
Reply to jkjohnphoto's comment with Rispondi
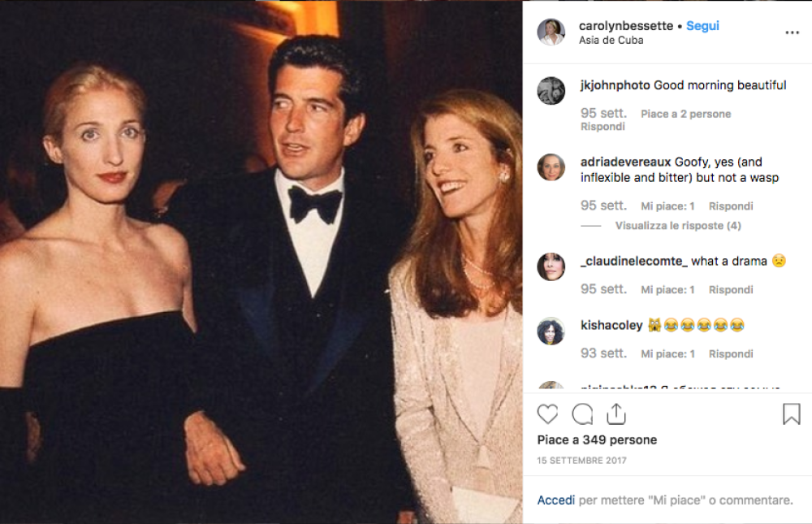coord(603,127)
